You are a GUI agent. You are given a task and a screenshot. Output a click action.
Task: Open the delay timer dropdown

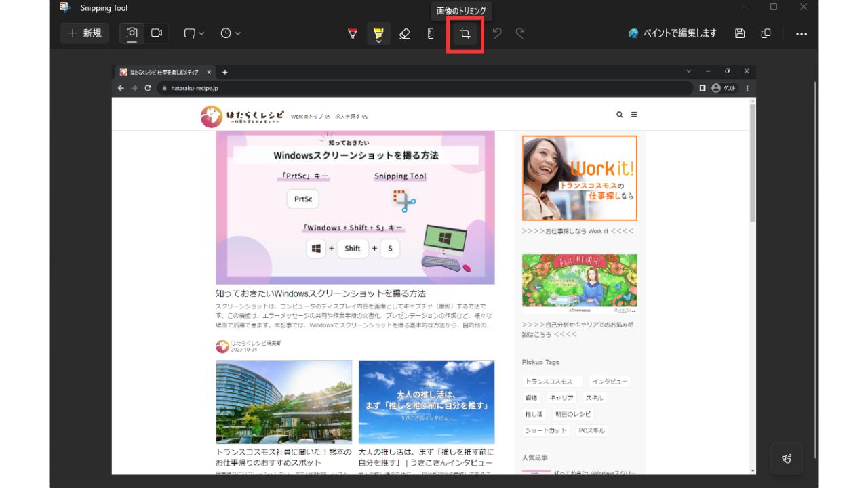click(x=231, y=33)
